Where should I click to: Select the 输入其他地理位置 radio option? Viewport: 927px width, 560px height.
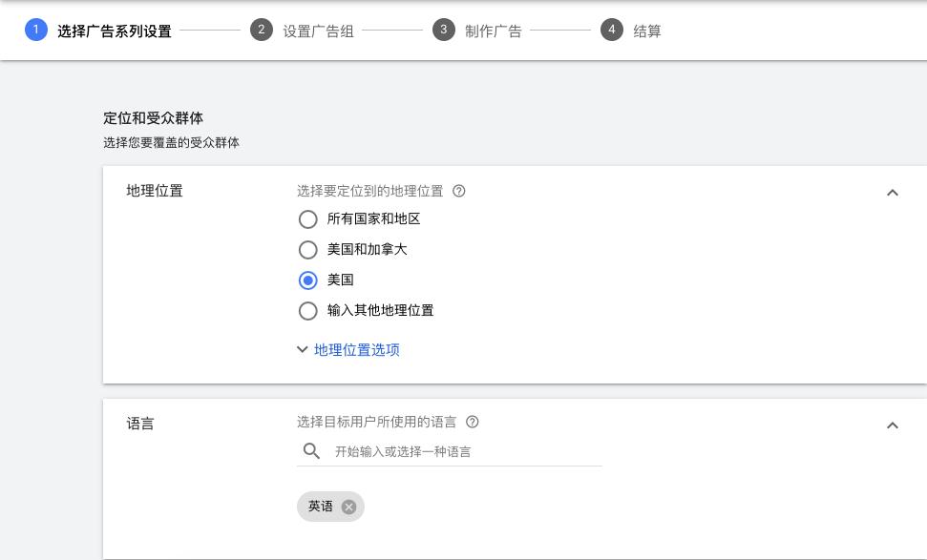[x=307, y=311]
